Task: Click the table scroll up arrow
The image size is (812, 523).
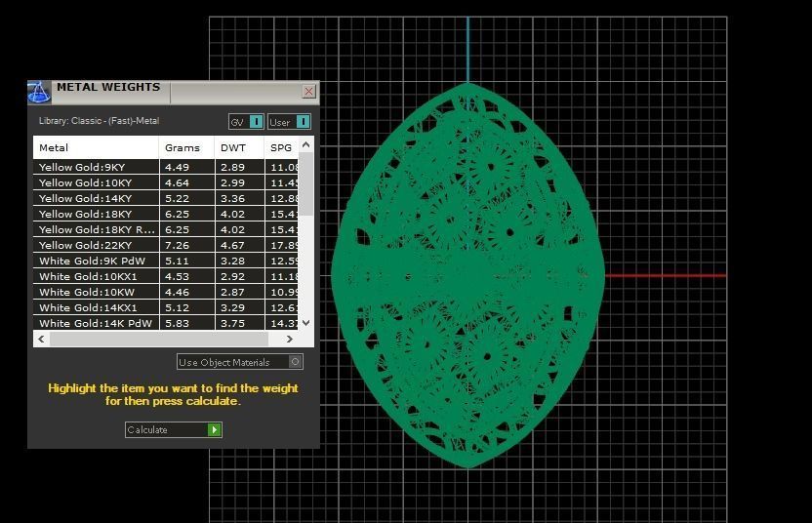Action: coord(306,145)
